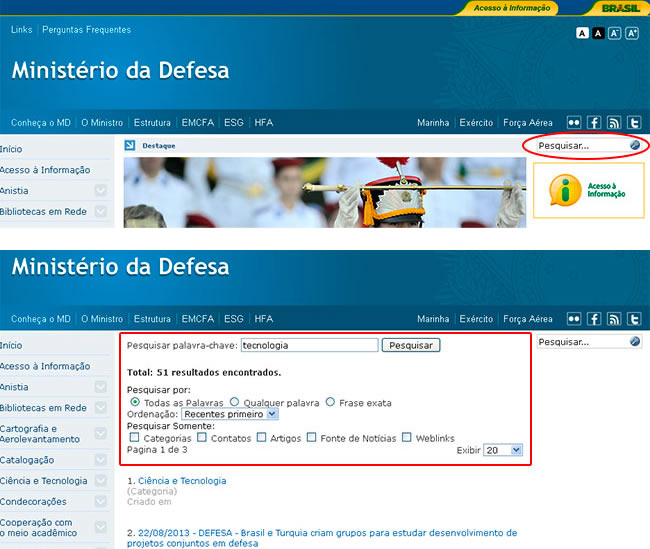Open 'Catalogação' sidebar link
Viewport: 650px width, 549px height.
(x=27, y=460)
